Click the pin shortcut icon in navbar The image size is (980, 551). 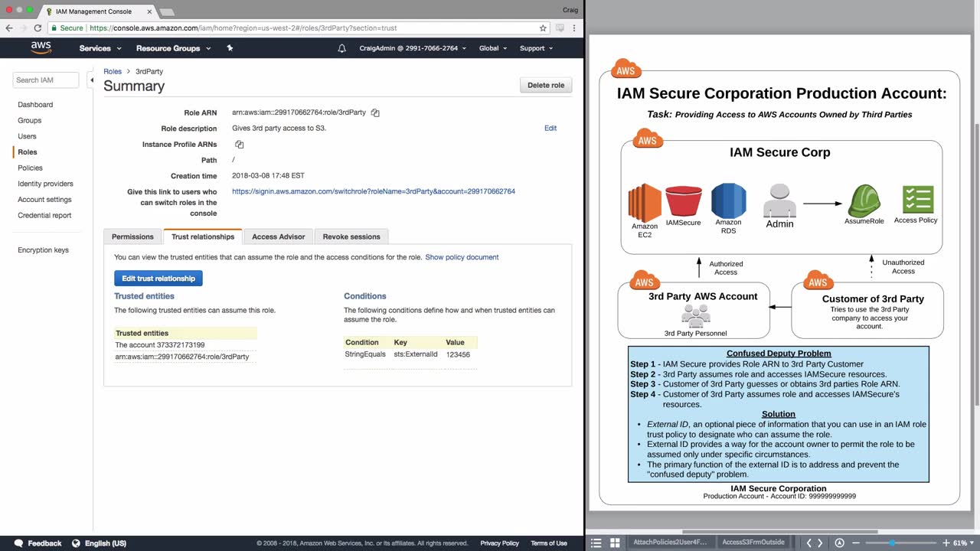coord(230,48)
